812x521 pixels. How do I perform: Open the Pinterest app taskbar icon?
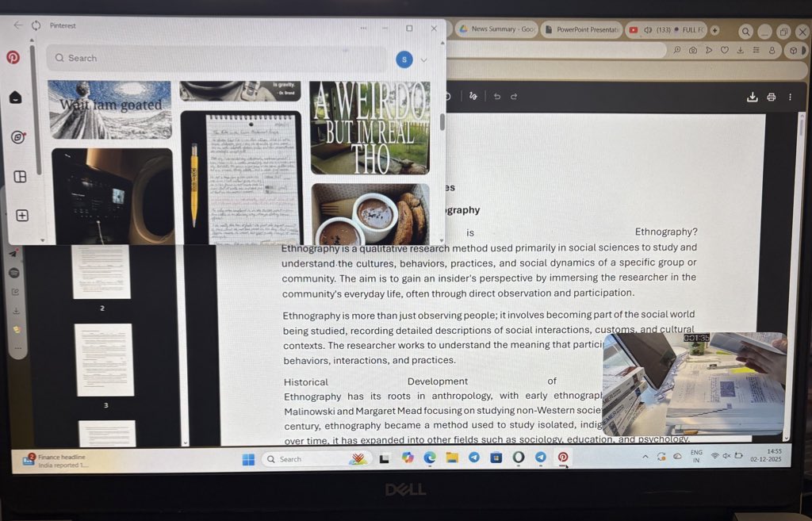[563, 457]
